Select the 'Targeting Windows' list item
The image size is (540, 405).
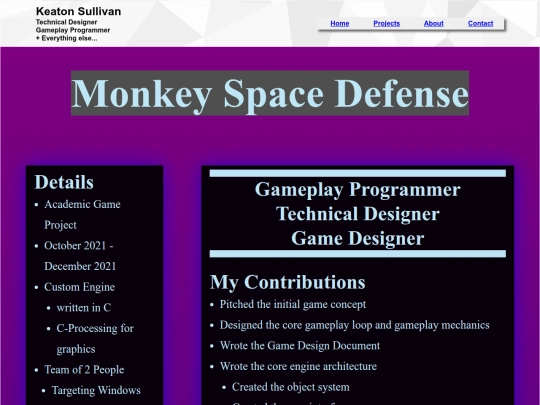[x=96, y=390]
